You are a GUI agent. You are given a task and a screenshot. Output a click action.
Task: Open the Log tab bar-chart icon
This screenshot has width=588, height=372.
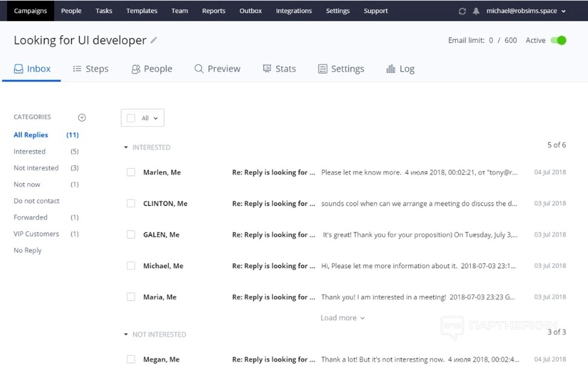click(x=391, y=69)
